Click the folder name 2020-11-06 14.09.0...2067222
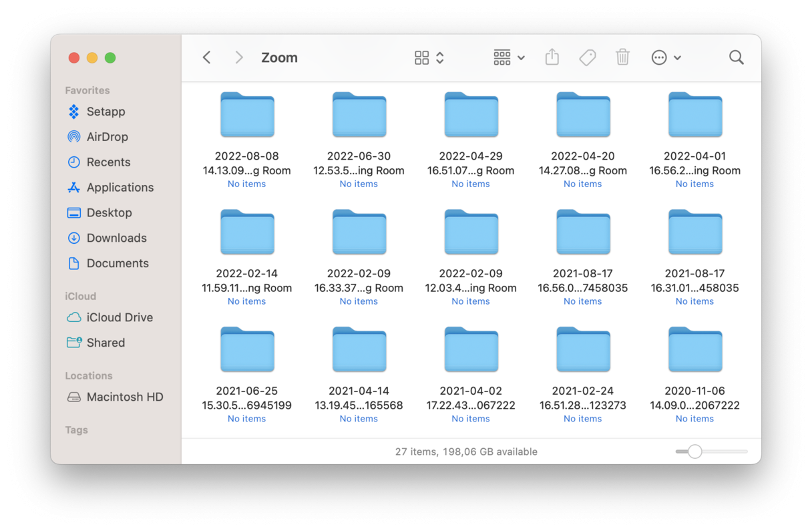The image size is (812, 531). tap(695, 398)
